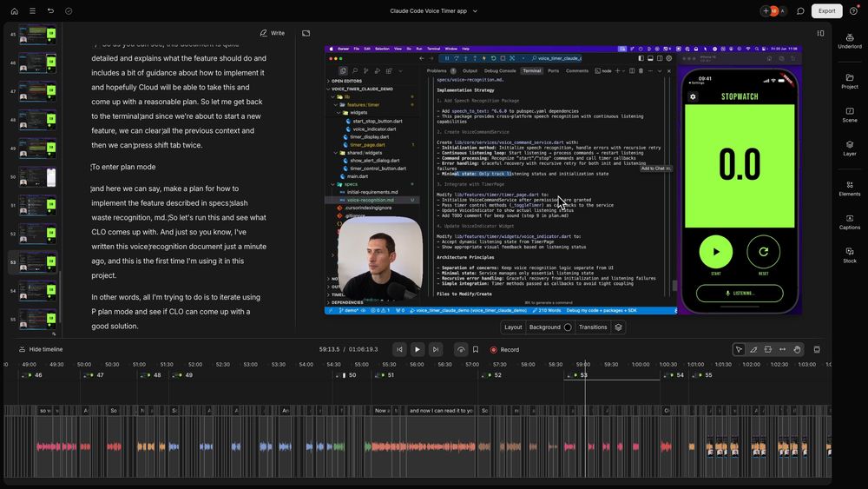Skip to the next scene
This screenshot has height=489, width=868.
436,349
